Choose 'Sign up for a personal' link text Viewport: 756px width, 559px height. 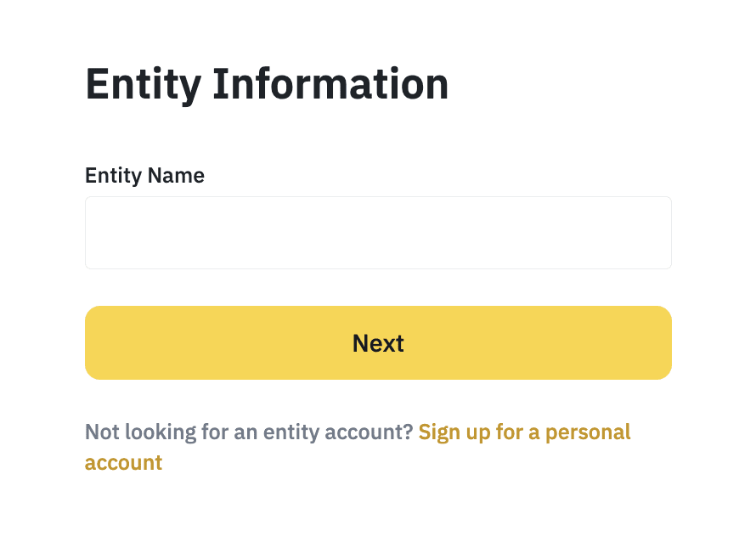click(x=524, y=432)
